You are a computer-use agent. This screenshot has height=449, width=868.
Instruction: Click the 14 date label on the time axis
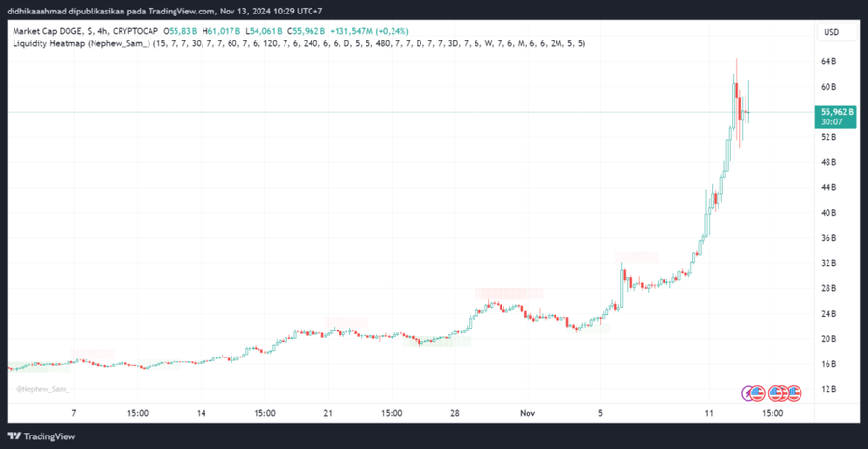pyautogui.click(x=202, y=413)
